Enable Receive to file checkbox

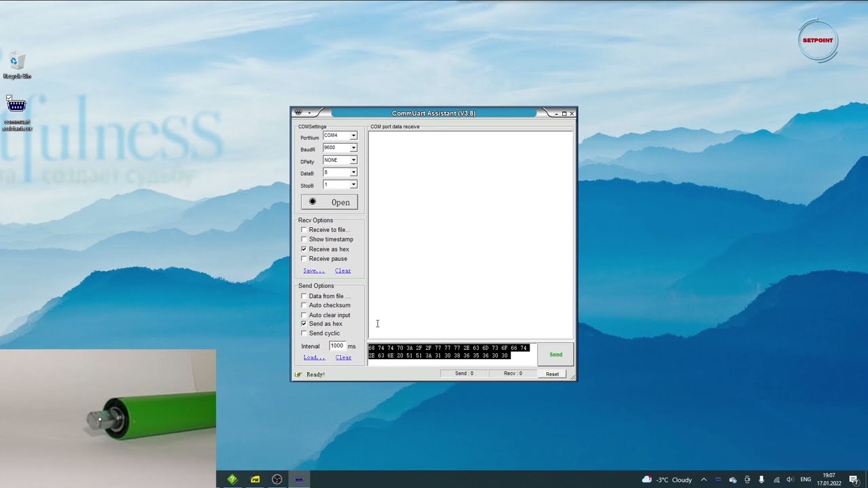pos(304,230)
